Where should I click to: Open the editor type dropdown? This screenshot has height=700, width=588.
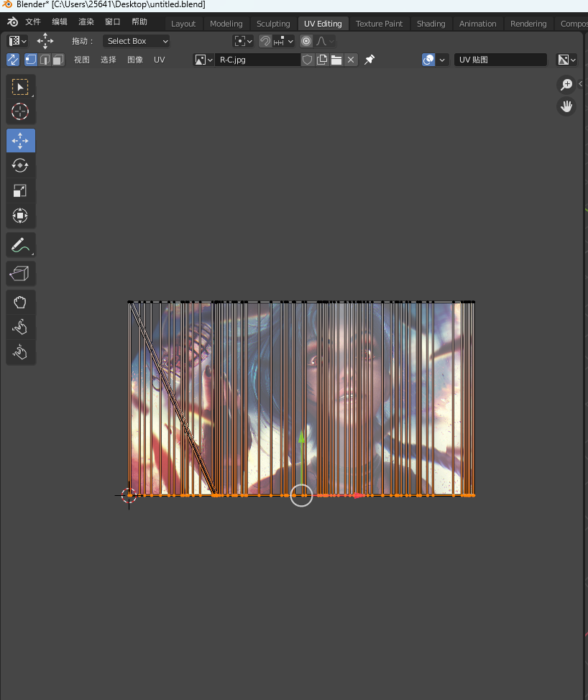pyautogui.click(x=18, y=41)
